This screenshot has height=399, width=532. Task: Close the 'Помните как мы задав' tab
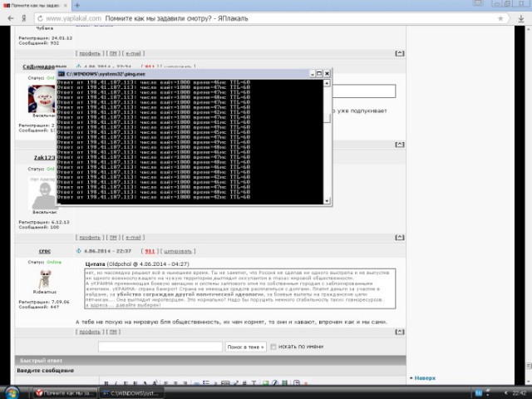point(66,6)
